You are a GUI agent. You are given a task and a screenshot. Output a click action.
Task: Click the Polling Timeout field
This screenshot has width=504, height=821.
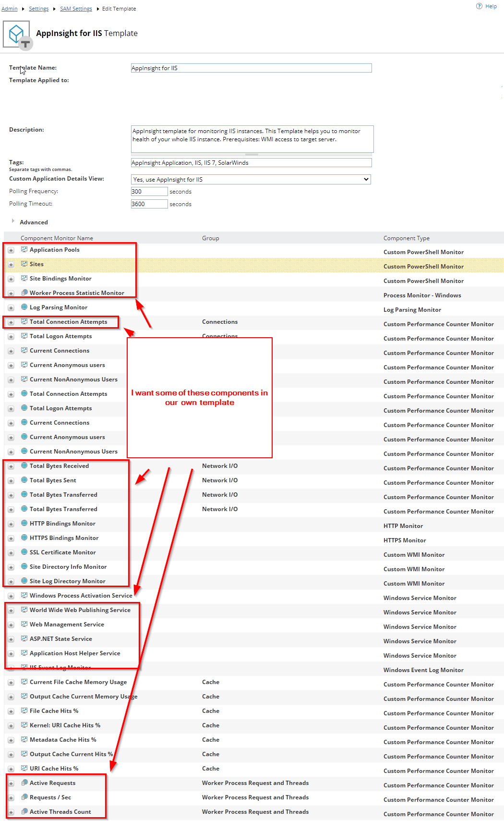149,204
